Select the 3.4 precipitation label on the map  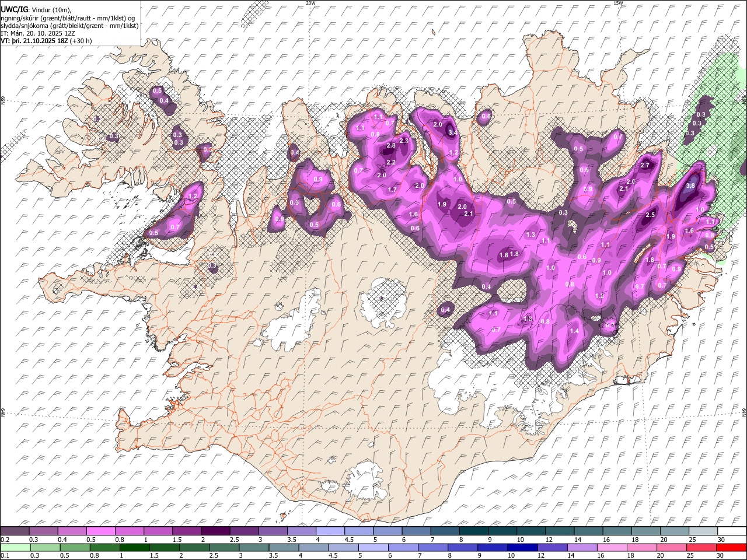(x=452, y=133)
